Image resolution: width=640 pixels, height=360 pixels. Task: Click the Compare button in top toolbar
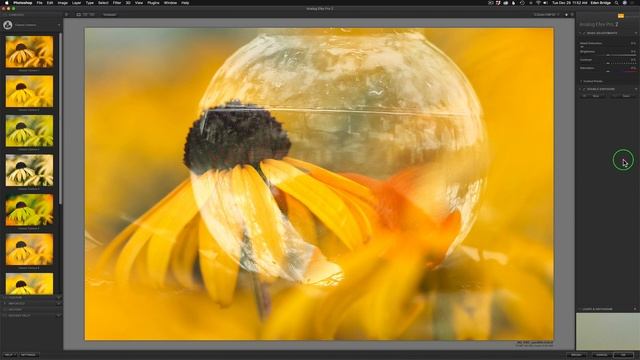(x=109, y=14)
